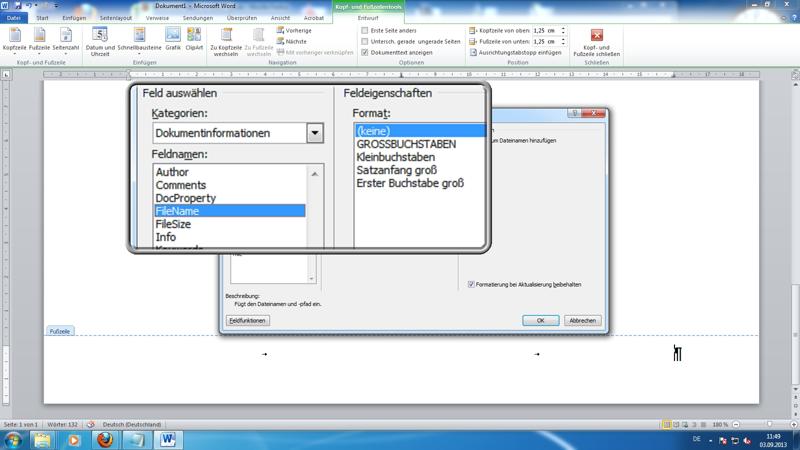Click the spell check icon in status bar
The height and width of the screenshot is (450, 800).
pos(91,424)
